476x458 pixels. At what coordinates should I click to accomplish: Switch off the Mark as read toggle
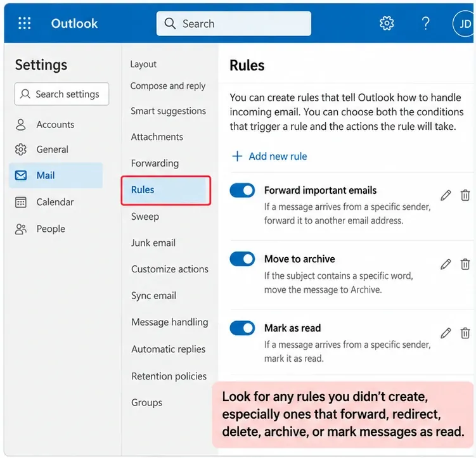[242, 328]
